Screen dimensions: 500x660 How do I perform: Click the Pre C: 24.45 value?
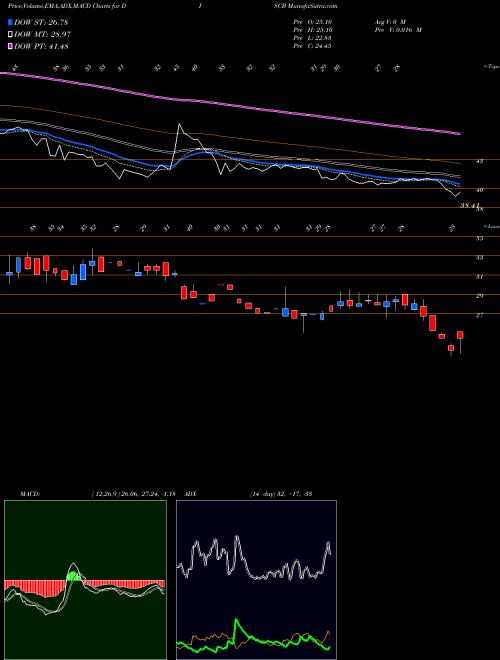(313, 46)
